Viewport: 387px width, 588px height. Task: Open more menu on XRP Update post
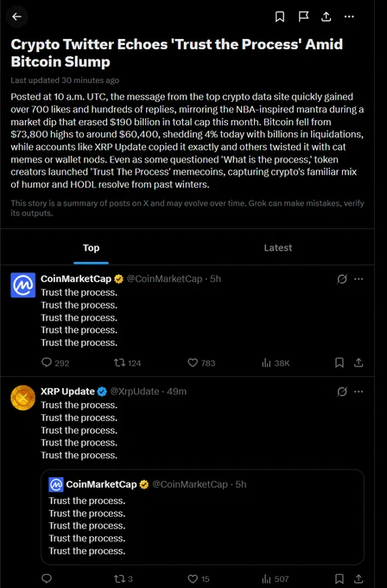pyautogui.click(x=358, y=392)
